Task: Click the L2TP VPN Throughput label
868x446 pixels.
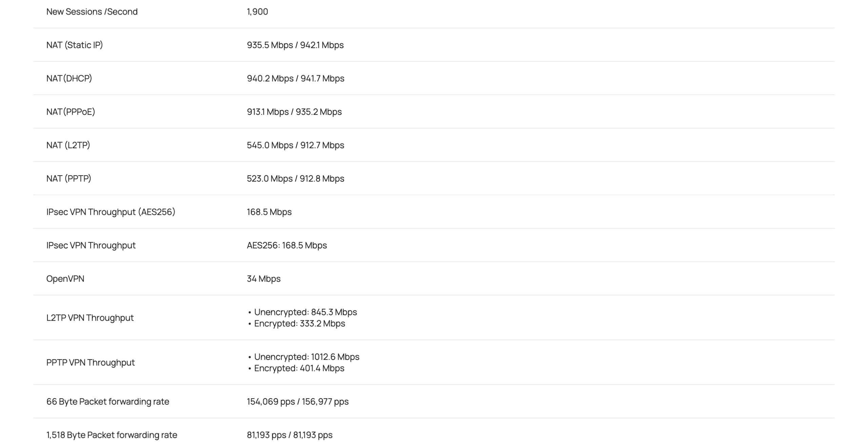Action: point(90,318)
